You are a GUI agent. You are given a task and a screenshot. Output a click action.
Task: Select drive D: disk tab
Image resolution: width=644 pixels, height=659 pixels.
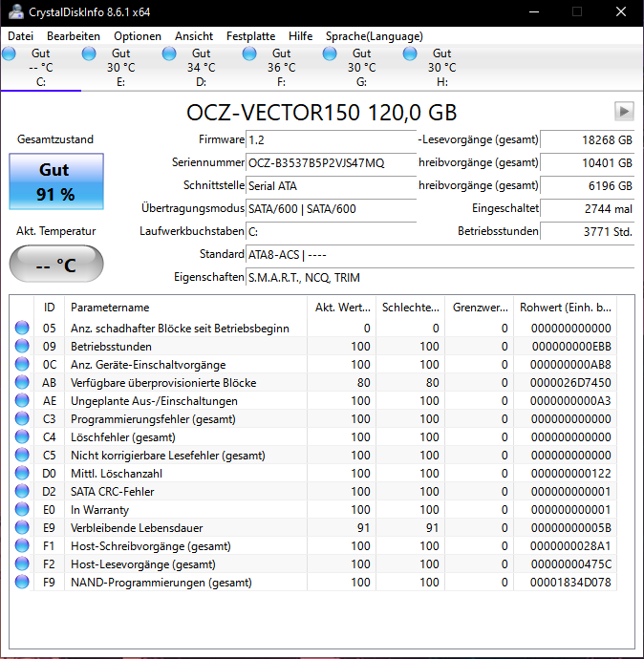point(202,67)
